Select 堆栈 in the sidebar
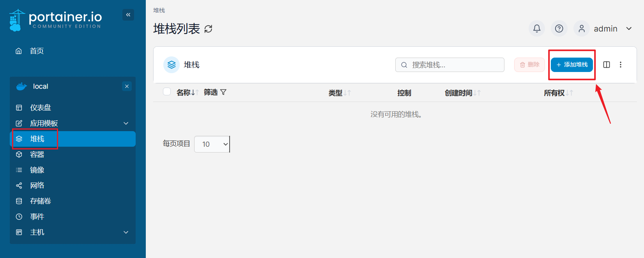Viewport: 644px width, 258px height. point(73,139)
